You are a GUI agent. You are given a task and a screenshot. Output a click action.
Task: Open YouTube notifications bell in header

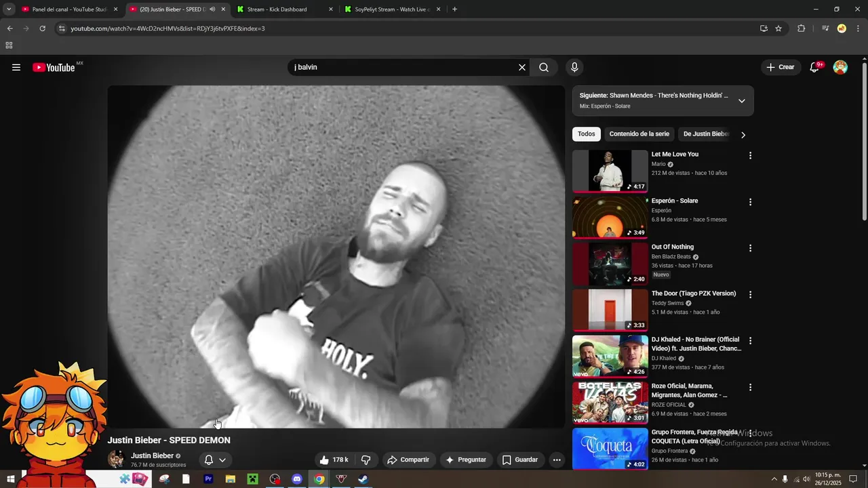[814, 67]
